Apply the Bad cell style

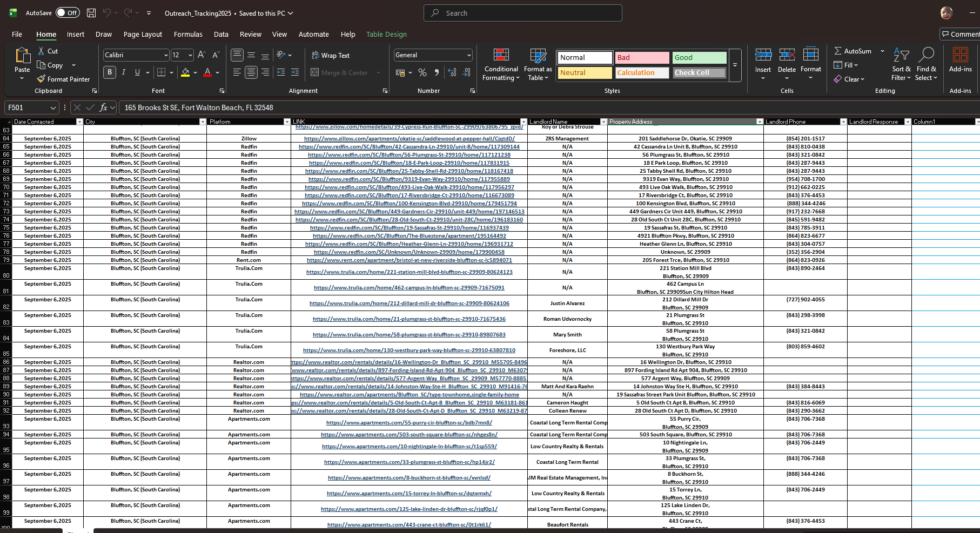pyautogui.click(x=642, y=58)
